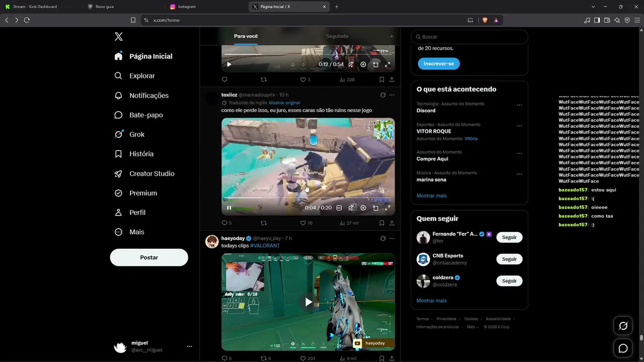Repost the top post with 228 views
The image size is (644, 362).
[x=264, y=79]
